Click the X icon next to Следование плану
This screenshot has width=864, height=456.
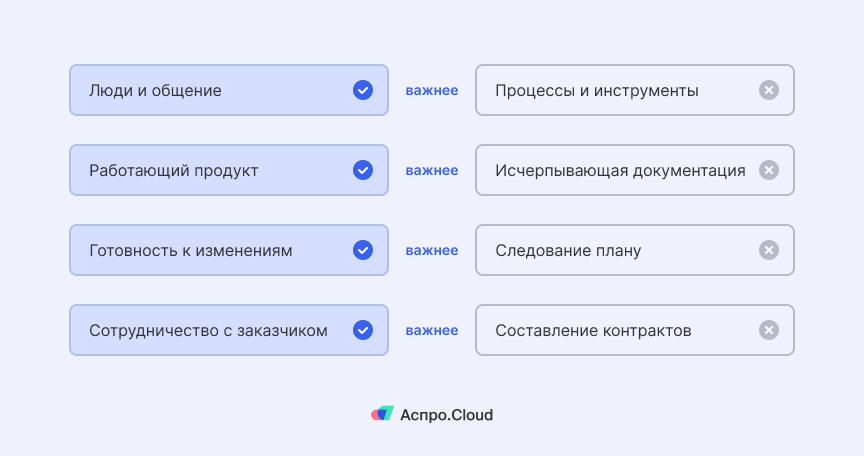(768, 250)
